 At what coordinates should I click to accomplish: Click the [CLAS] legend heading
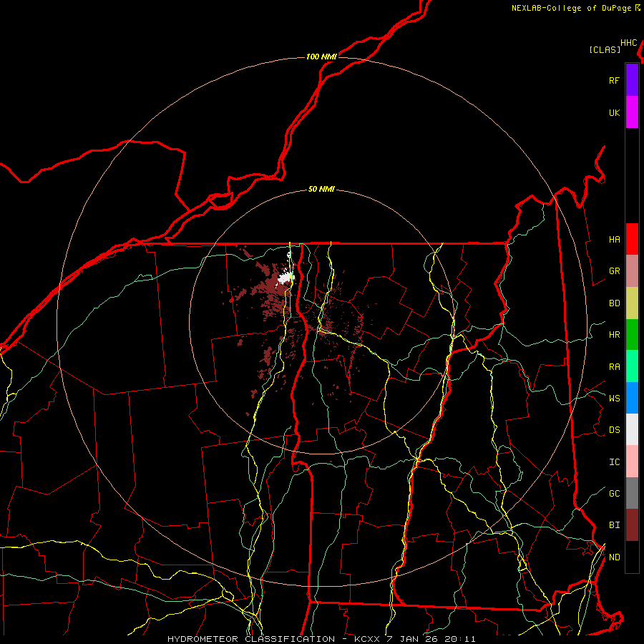605,49
